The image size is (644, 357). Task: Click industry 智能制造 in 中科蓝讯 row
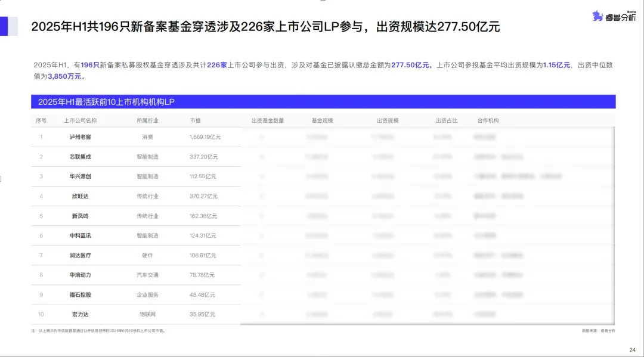coord(147,235)
